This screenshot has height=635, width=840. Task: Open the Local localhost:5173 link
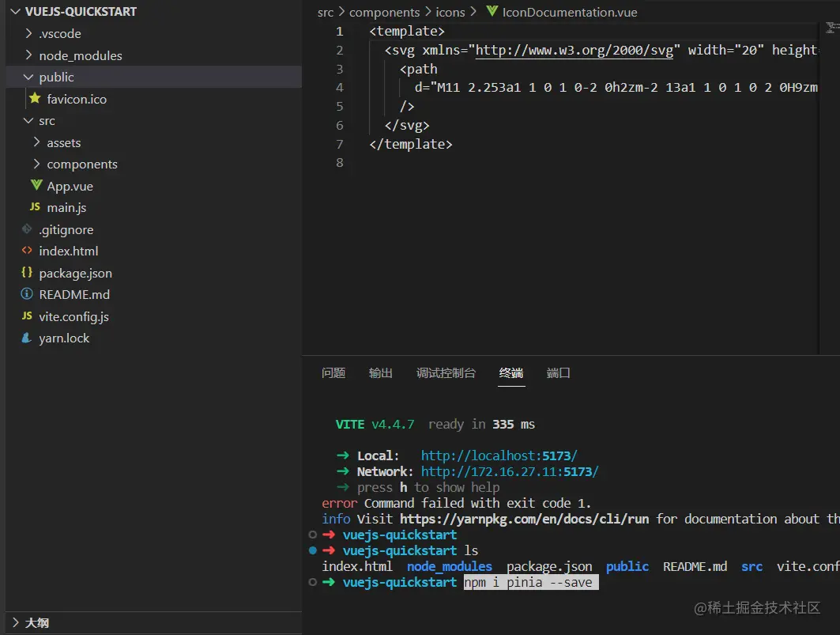point(499,455)
